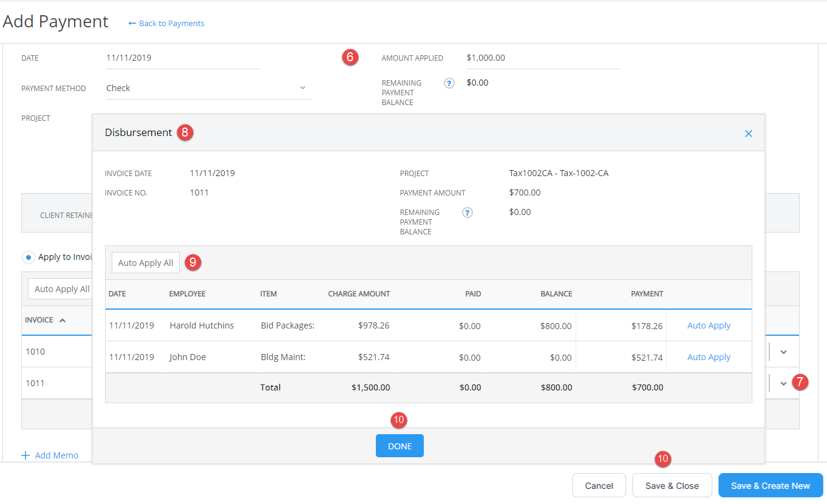The height and width of the screenshot is (504, 827).
Task: Click Auto Apply All behind the dialog
Action: pyautogui.click(x=60, y=289)
